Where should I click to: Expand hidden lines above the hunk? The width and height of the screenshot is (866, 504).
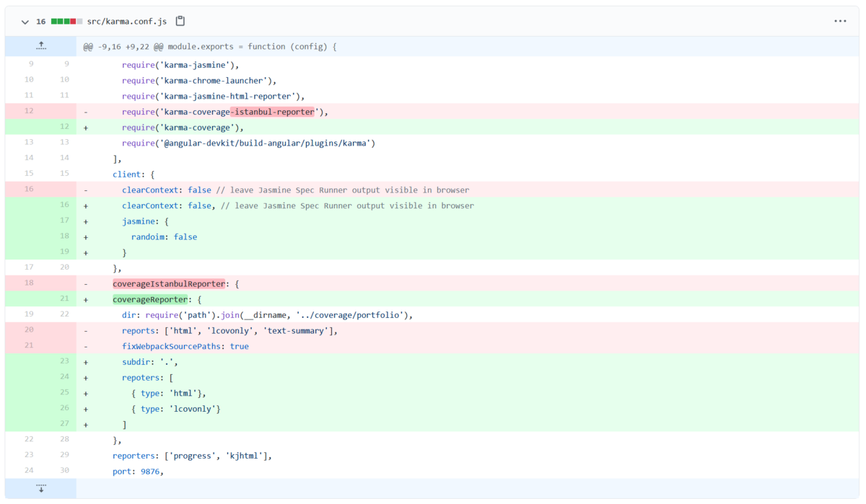[41, 47]
